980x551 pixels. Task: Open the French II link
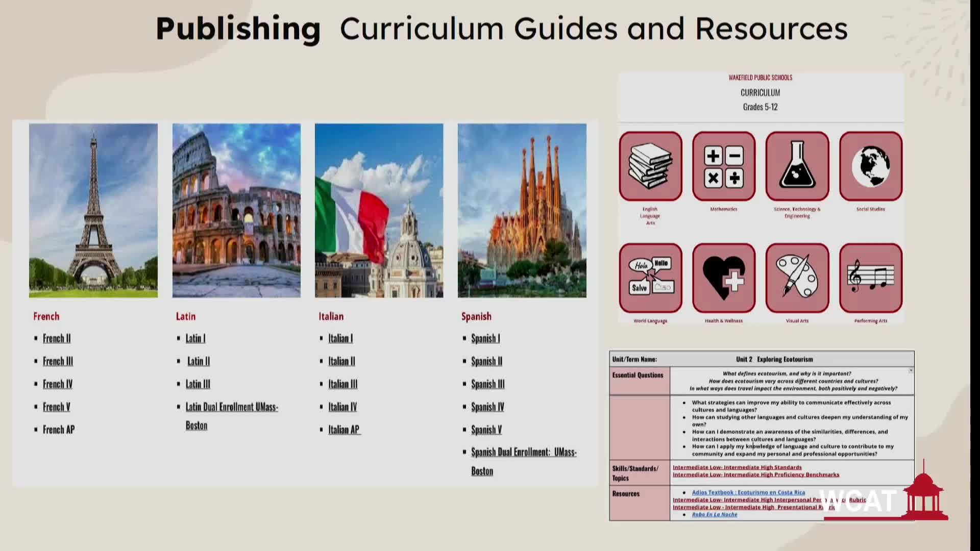tap(57, 338)
